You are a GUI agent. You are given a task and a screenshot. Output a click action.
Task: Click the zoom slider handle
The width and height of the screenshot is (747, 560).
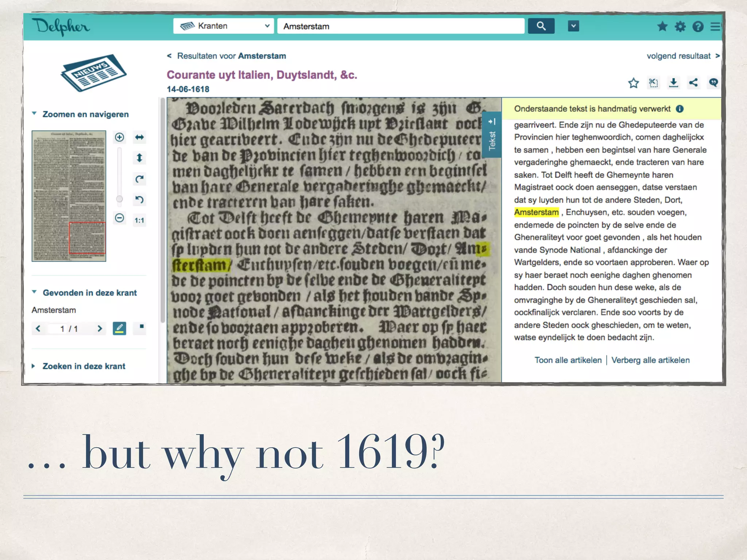pyautogui.click(x=119, y=199)
